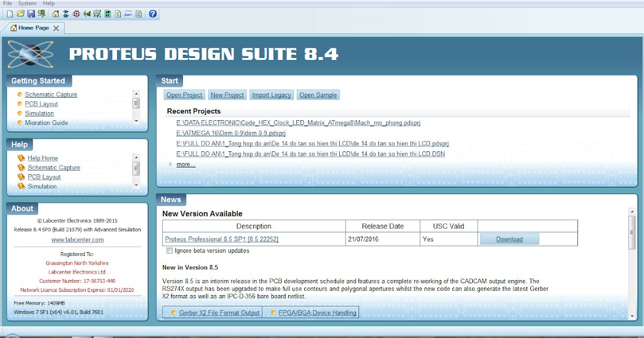
Task: Open Schematic Capture link in Getting Started
Action: [x=51, y=94]
